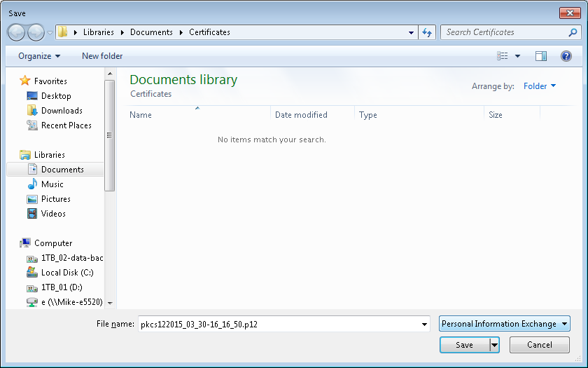Select Downloads in Favorites

[62, 111]
